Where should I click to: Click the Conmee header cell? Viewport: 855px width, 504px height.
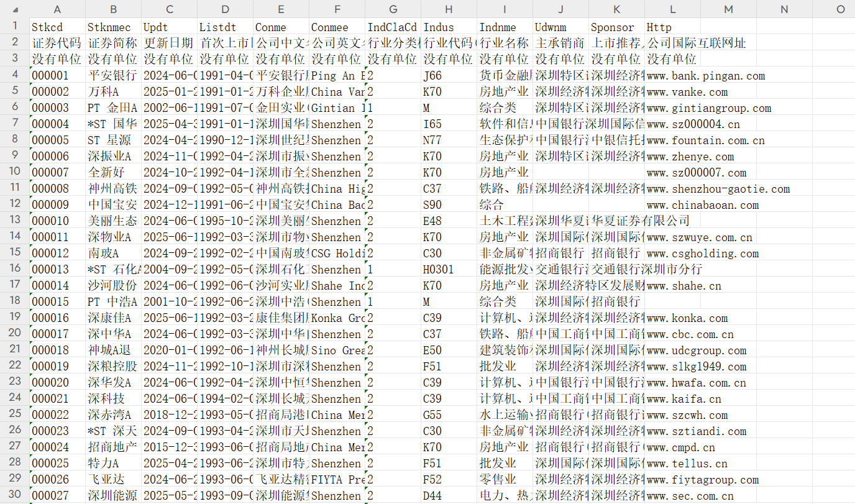337,27
